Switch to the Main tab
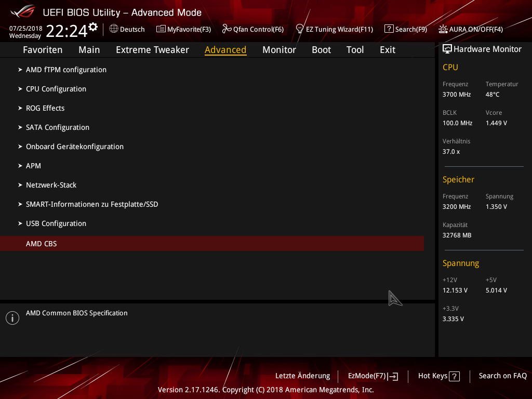 pyautogui.click(x=89, y=50)
